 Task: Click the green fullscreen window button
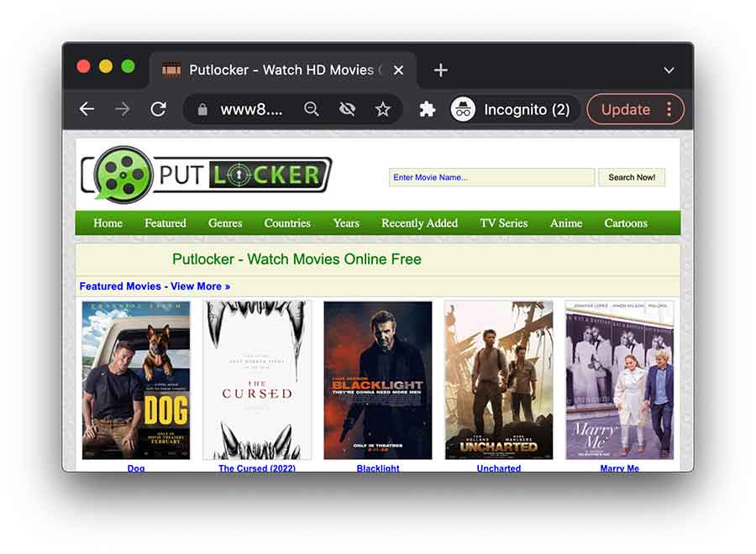tap(128, 66)
